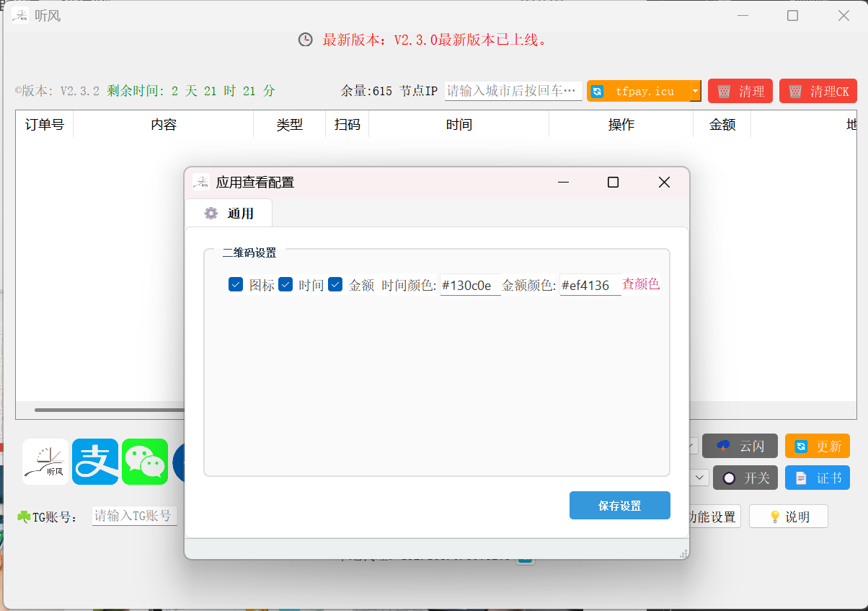The image size is (868, 611).
Task: Click the 说明 lightbulb help button
Action: (788, 517)
